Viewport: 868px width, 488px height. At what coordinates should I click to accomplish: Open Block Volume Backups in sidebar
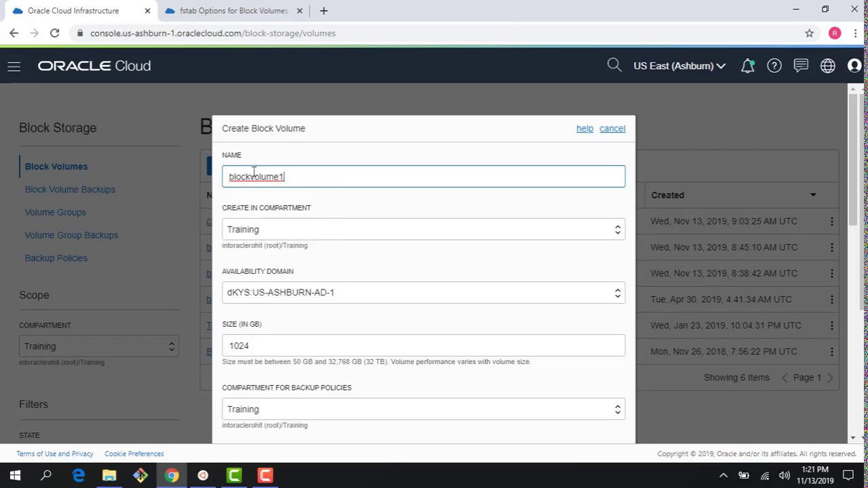point(70,189)
